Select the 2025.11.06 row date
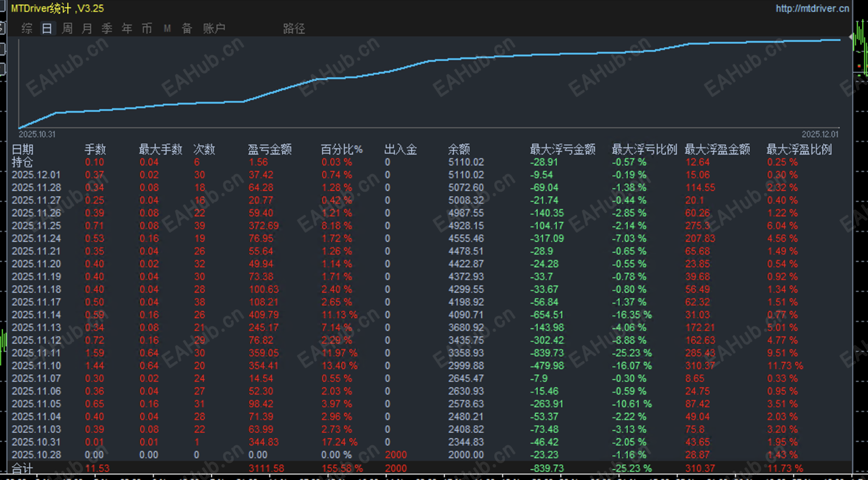Viewport: 868px width, 480px height. (x=36, y=392)
